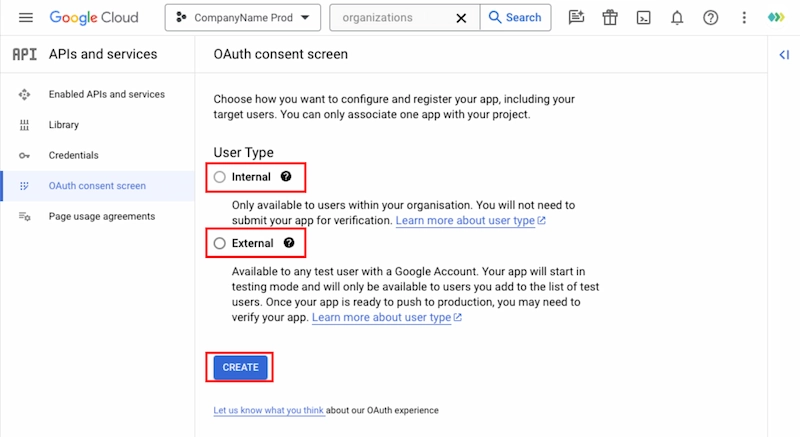Clear the search text with X icon
Viewport: 800px width, 437px height.
461,18
